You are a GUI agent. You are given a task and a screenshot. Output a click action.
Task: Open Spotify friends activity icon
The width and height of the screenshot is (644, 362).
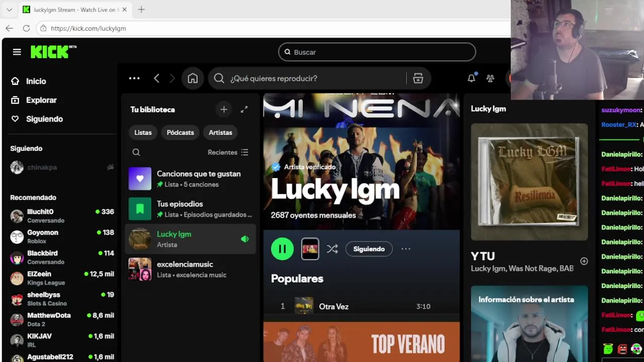(x=490, y=78)
